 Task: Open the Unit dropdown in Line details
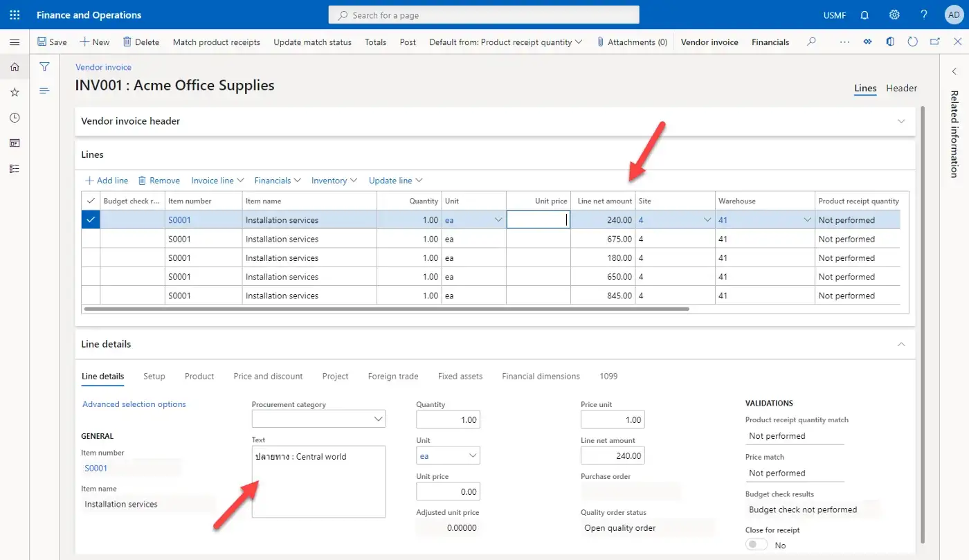tap(473, 455)
